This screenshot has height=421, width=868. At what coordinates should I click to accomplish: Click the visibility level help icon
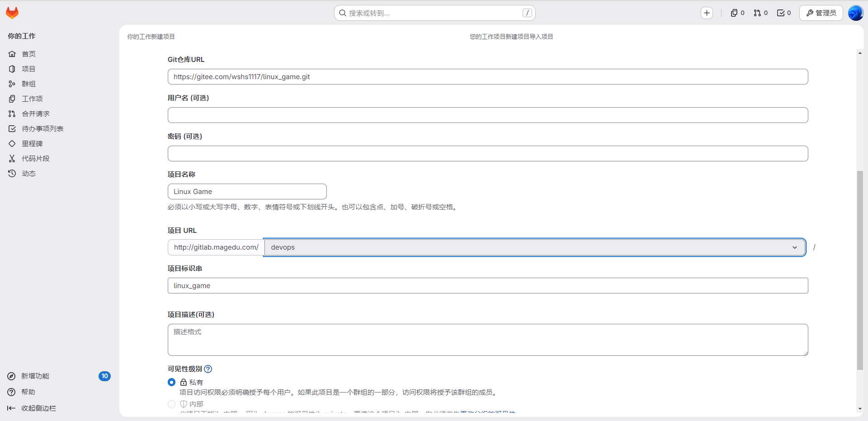click(208, 369)
